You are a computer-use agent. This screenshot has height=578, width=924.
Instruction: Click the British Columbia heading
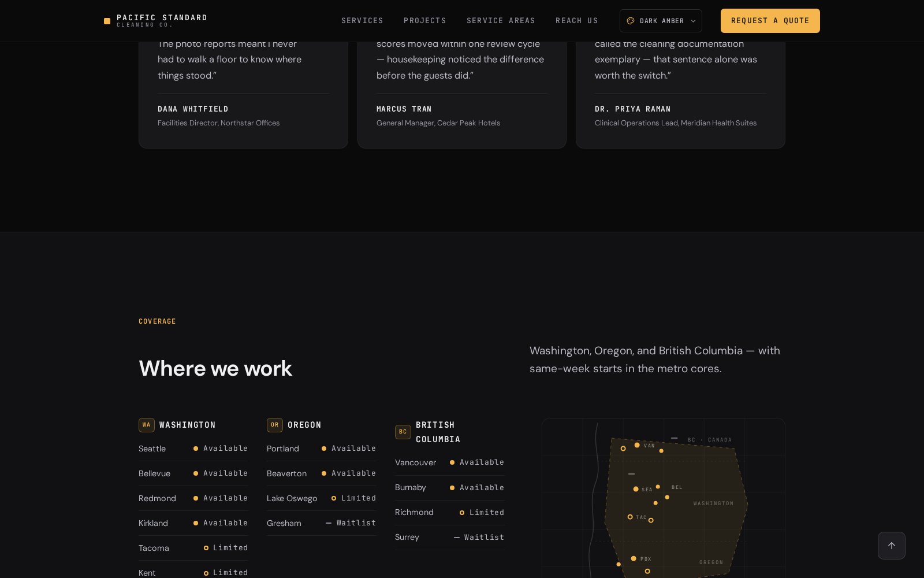click(x=438, y=432)
